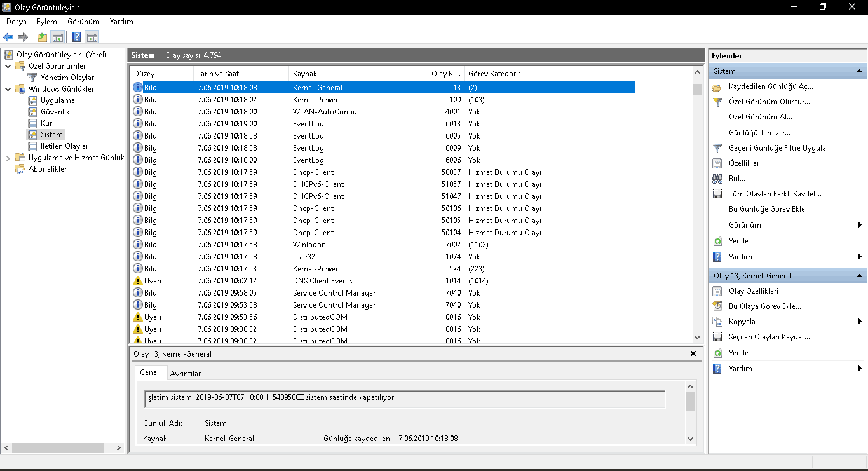Sort by Görev Kategorisi column header

(550, 74)
